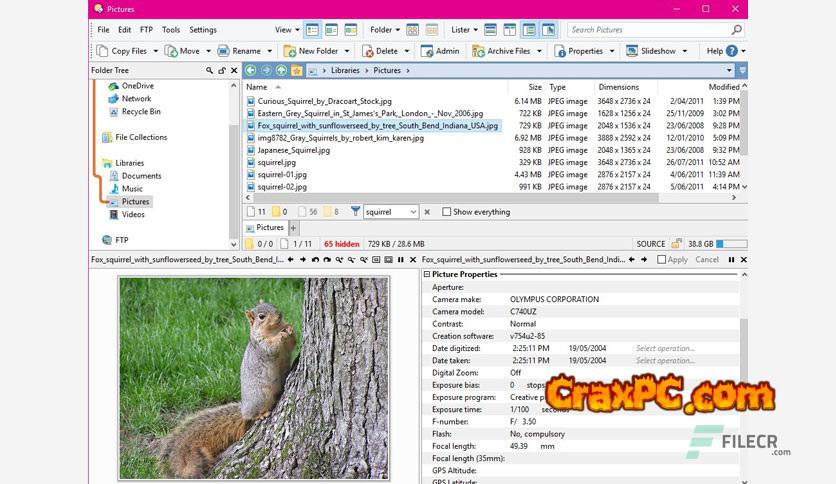Click the Admin toolbar icon
This screenshot has width=836, height=484.
tap(440, 51)
